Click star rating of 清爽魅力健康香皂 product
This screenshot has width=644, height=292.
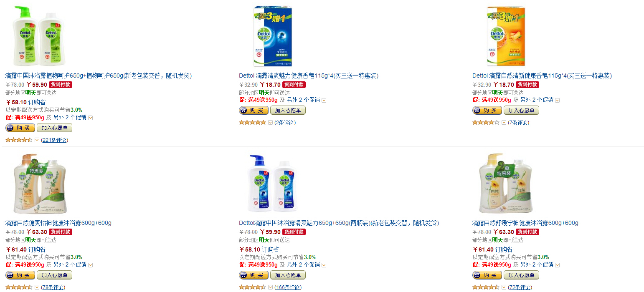(252, 123)
